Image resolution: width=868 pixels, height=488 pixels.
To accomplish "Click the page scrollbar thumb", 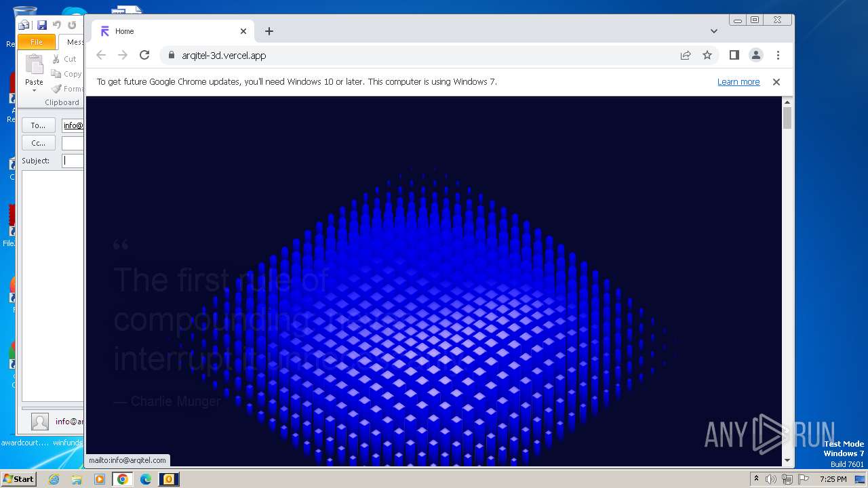I will click(x=787, y=117).
